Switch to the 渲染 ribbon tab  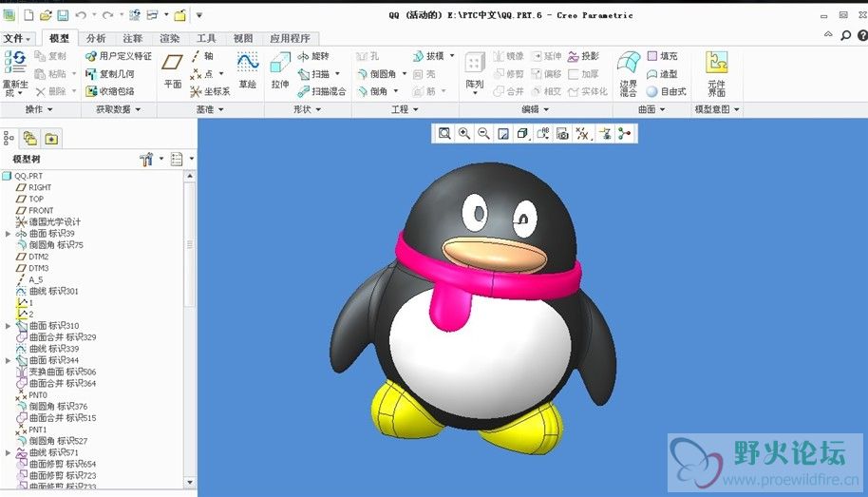169,38
